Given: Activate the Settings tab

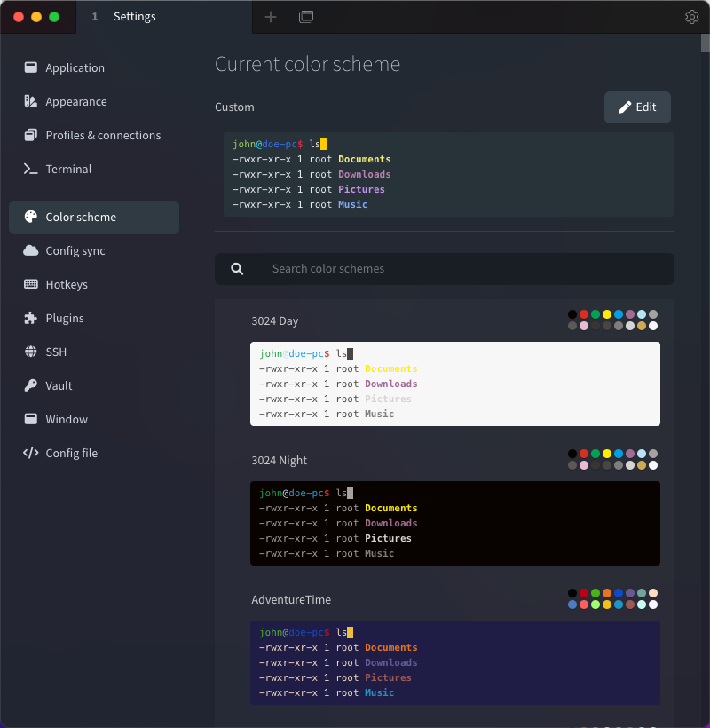Looking at the screenshot, I should (133, 17).
